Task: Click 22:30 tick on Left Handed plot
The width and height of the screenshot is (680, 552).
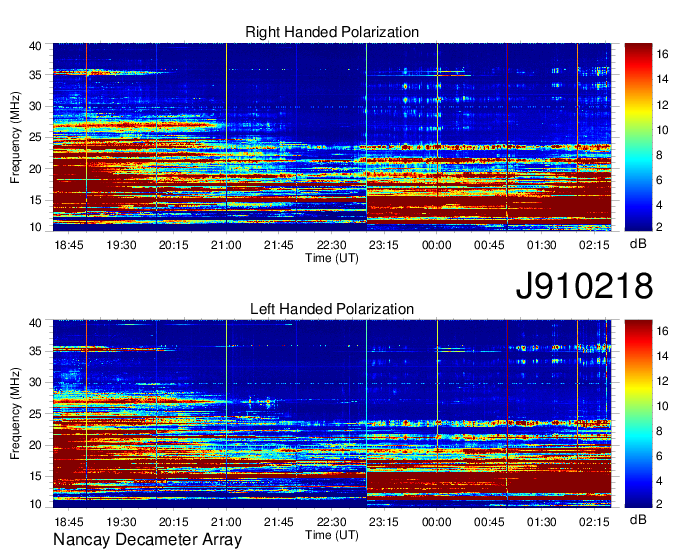Action: 331,522
